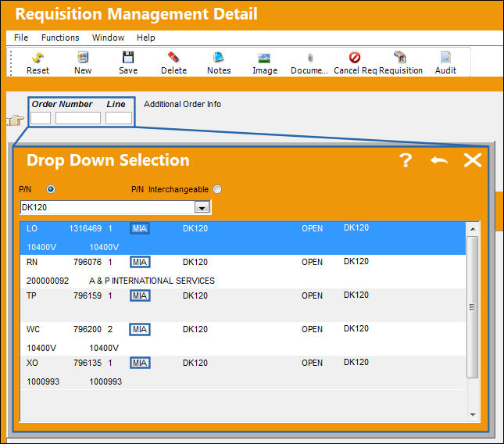Expand the DK120 combo box arrow
The height and width of the screenshot is (444, 504).
click(x=202, y=207)
